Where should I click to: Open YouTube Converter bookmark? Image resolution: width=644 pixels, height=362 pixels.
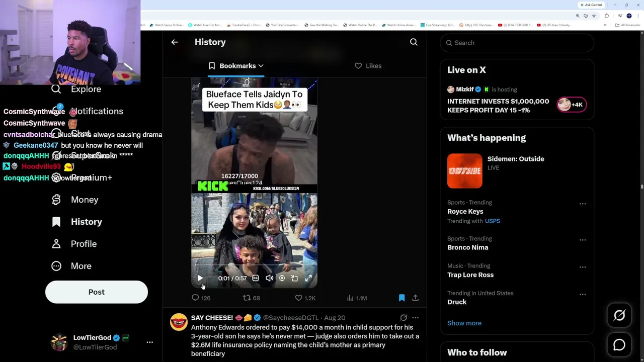pyautogui.click(x=282, y=25)
